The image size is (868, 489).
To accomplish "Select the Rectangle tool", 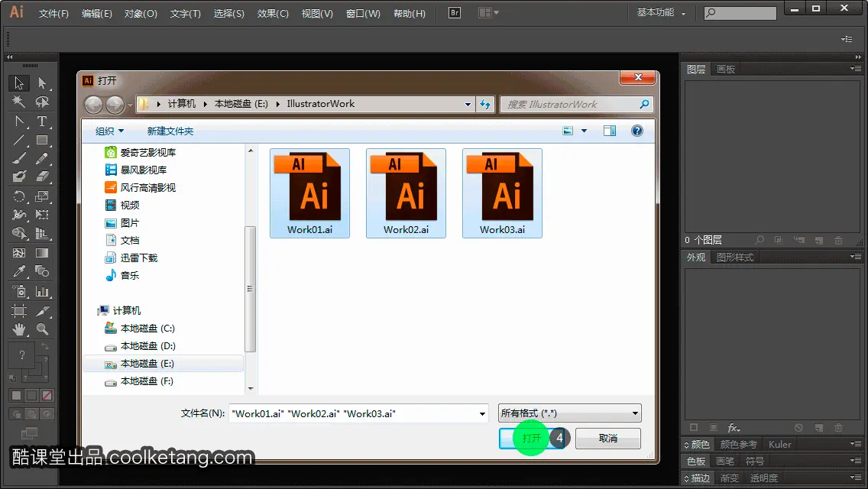I will [x=42, y=140].
